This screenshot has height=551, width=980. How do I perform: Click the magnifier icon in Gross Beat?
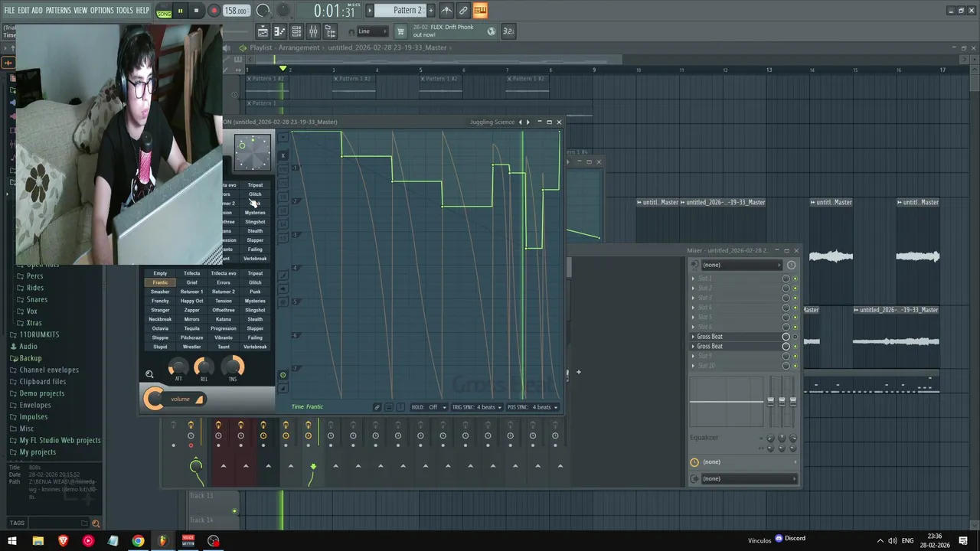point(149,374)
